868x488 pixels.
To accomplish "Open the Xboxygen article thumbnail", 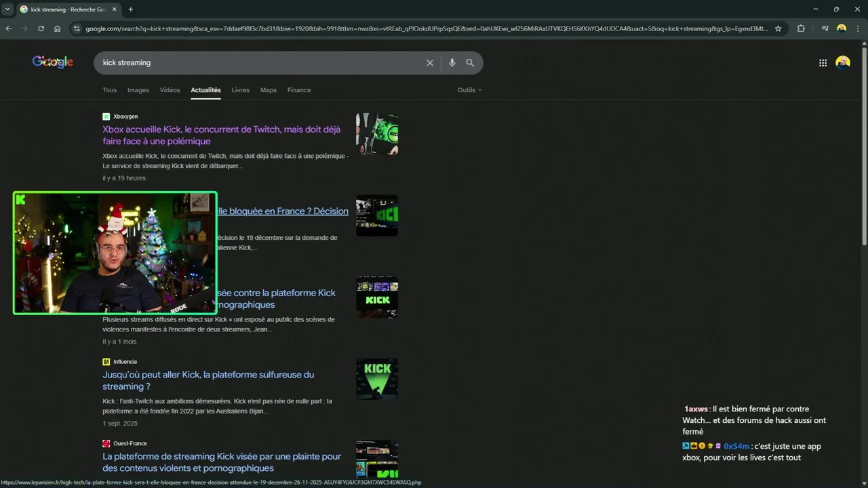I will pos(377,134).
